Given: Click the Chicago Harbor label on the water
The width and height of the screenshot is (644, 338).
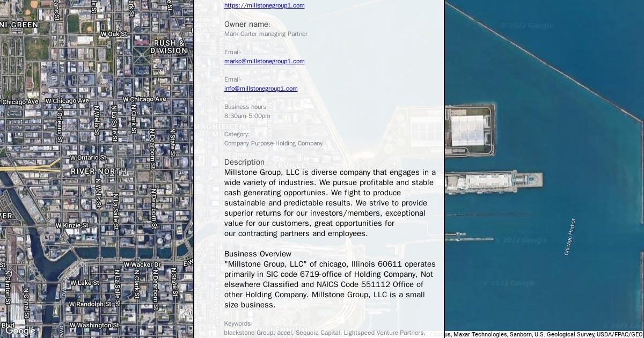Looking at the screenshot, I should click(569, 237).
